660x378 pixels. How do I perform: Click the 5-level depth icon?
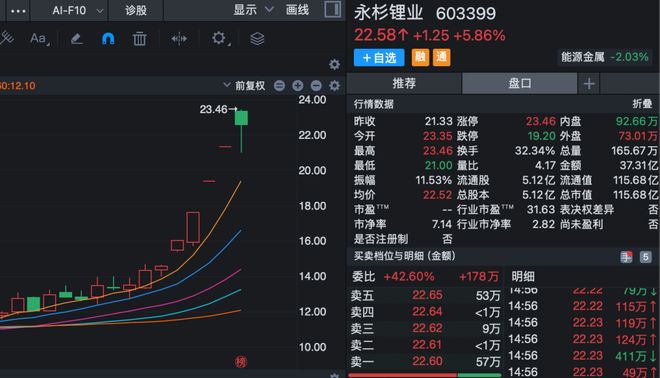point(645,257)
